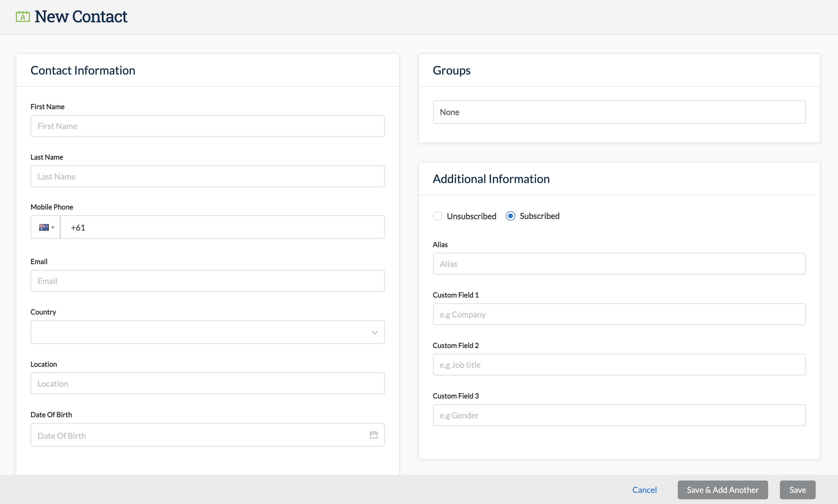Image resolution: width=838 pixels, height=504 pixels.
Task: Click the Location text field
Action: pyautogui.click(x=207, y=383)
